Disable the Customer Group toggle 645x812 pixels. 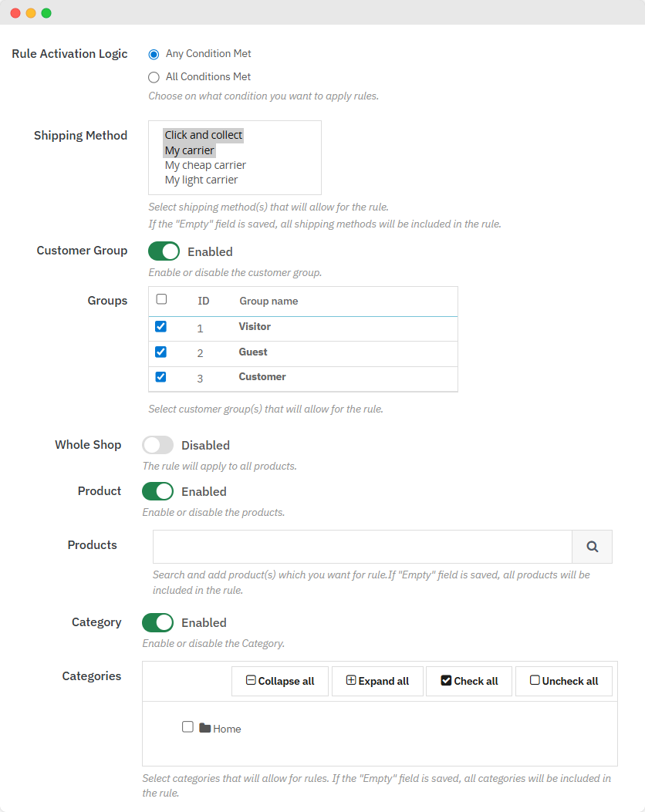(x=164, y=251)
